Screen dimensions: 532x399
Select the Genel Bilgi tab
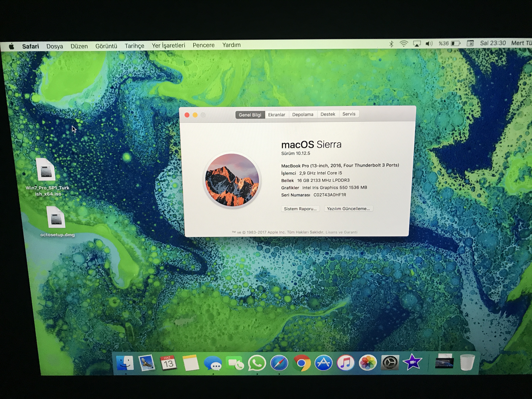click(250, 115)
